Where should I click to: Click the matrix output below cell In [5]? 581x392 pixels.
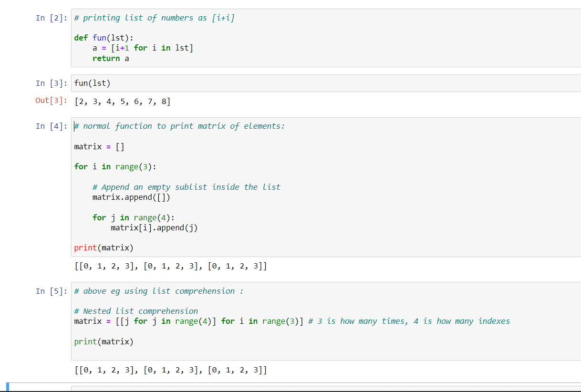click(x=171, y=370)
